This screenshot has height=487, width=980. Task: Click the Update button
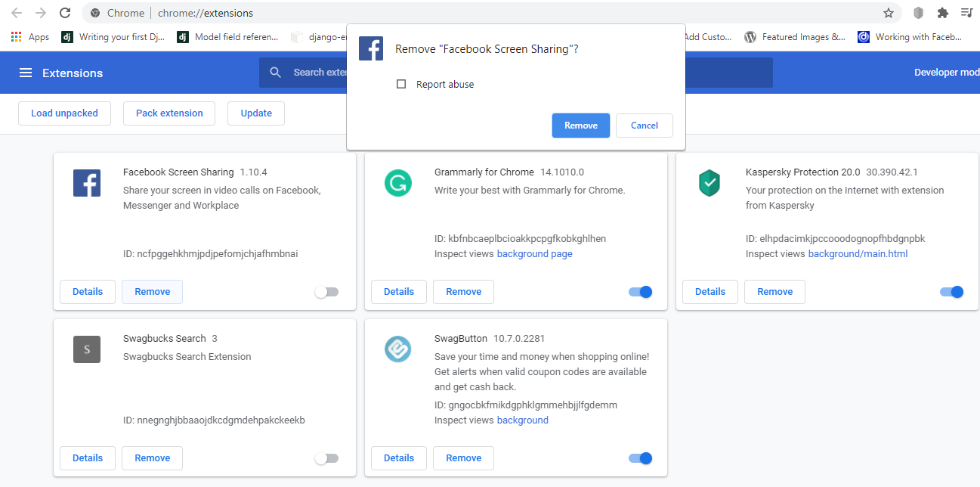tap(256, 113)
